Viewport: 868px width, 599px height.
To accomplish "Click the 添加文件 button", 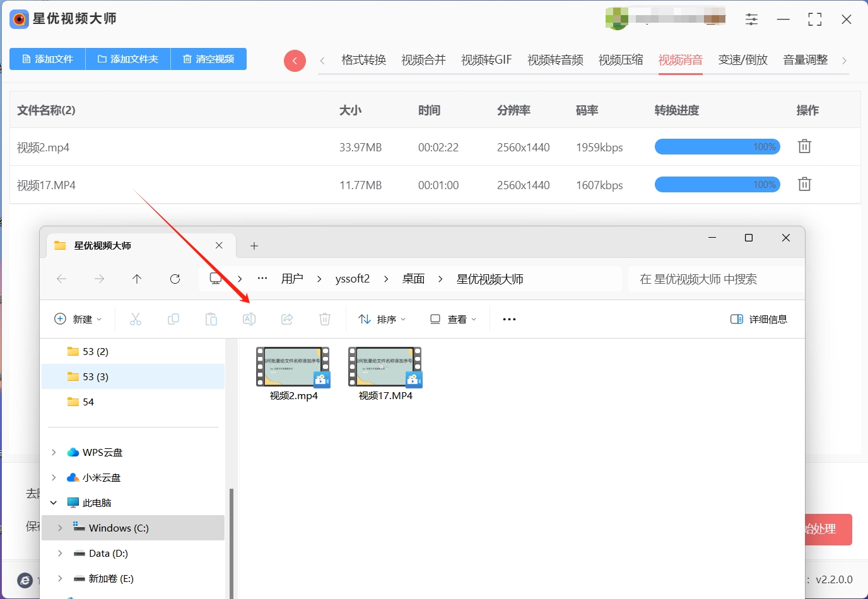I will pos(47,59).
